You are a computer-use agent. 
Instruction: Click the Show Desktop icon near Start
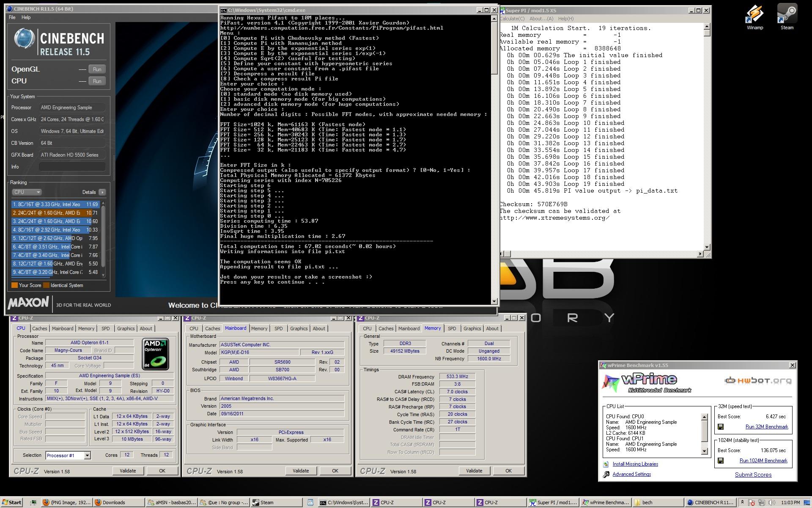pos(33,502)
